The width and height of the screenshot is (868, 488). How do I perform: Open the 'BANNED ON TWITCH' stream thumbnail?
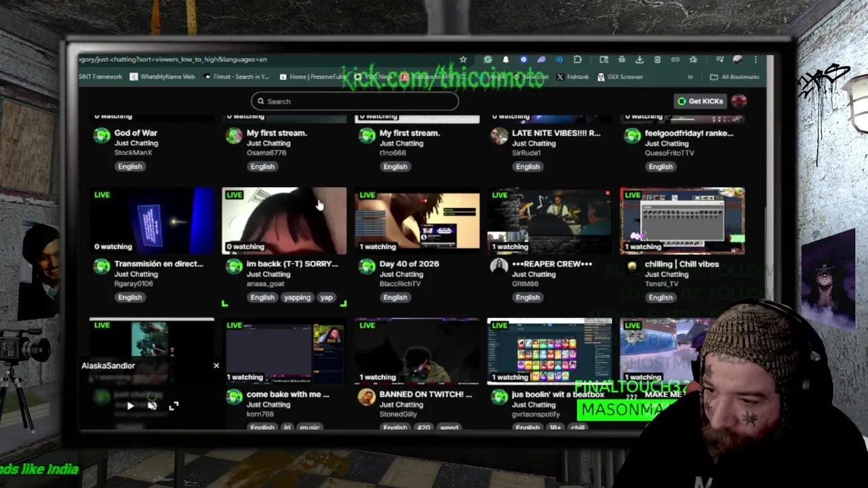pyautogui.click(x=417, y=351)
